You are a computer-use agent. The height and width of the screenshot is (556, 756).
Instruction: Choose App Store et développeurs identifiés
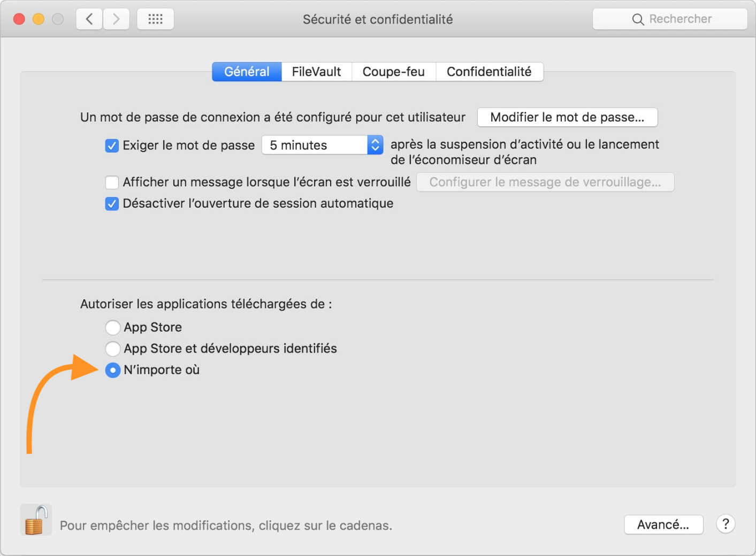[112, 348]
